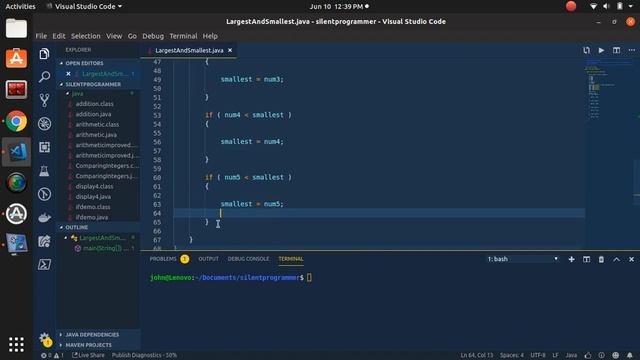Change encoding via UTF-8 status item

[x=538, y=355]
